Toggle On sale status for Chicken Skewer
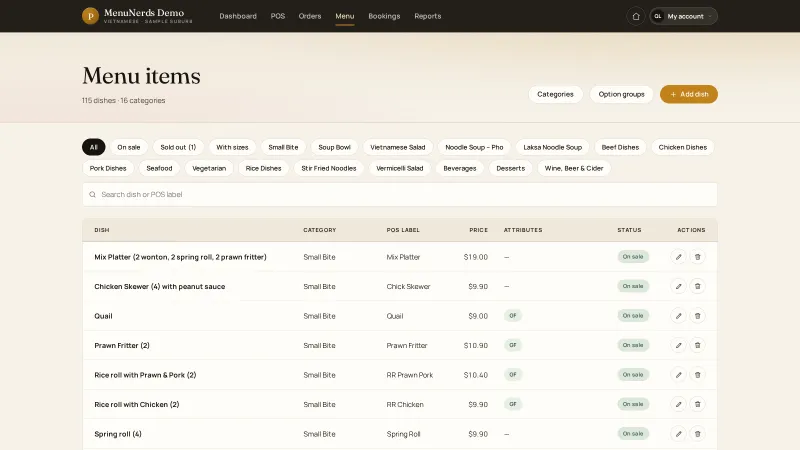 coord(633,286)
